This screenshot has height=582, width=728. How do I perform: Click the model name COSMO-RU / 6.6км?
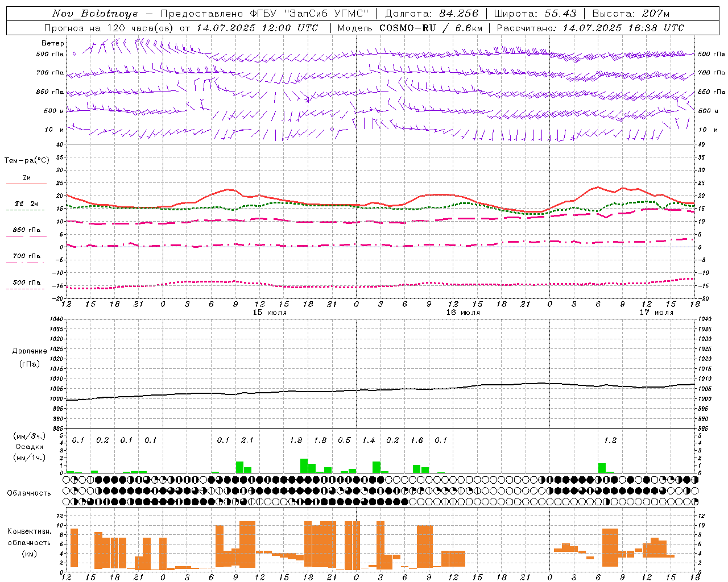[x=431, y=28]
